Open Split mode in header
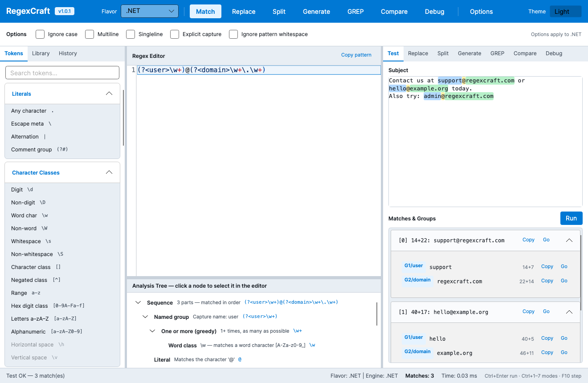Viewport: 588px width, 383px height. [279, 12]
